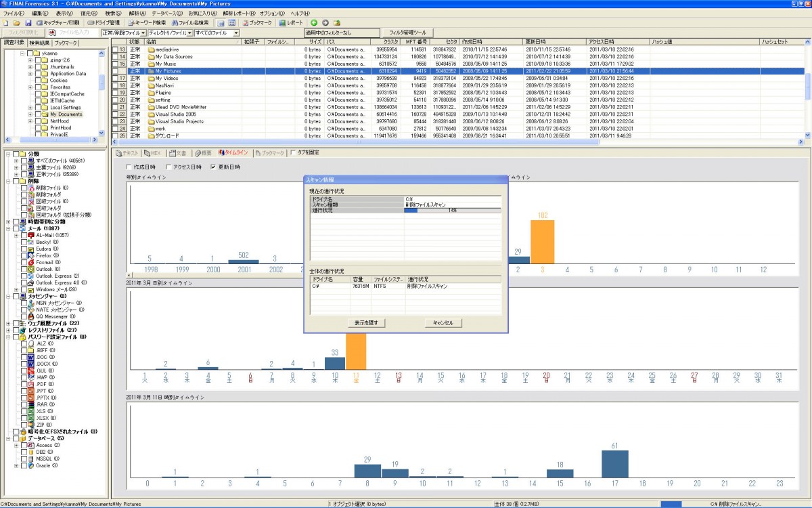The width and height of the screenshot is (812, 508).
Task: Click the open folder toolbar icon
Action: coord(17,23)
